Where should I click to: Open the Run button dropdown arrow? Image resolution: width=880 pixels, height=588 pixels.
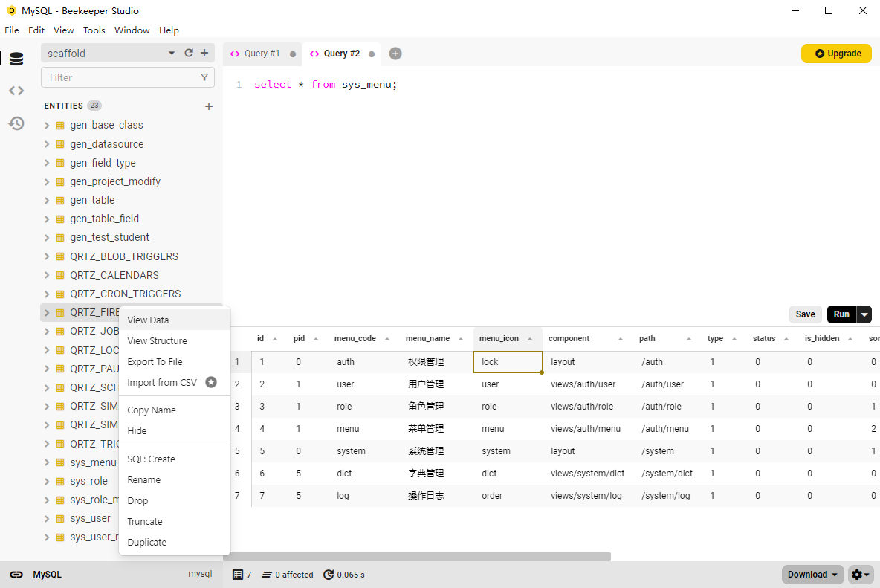tap(864, 314)
